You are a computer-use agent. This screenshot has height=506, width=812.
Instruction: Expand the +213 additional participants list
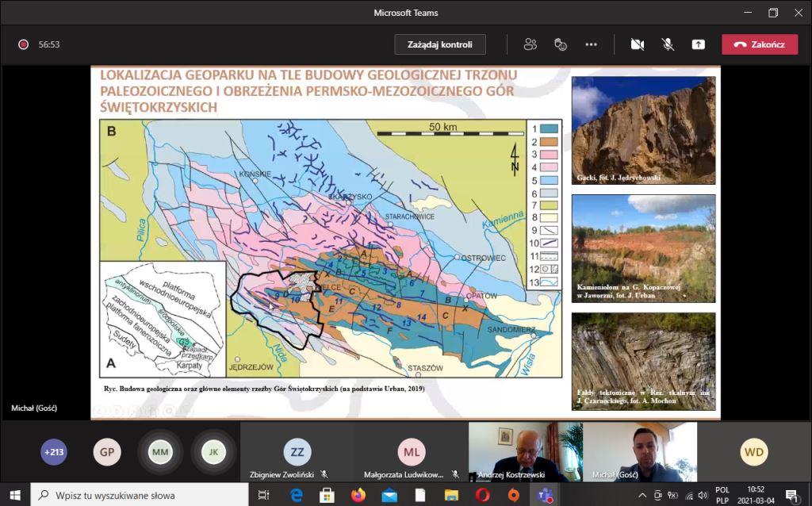[x=54, y=452]
